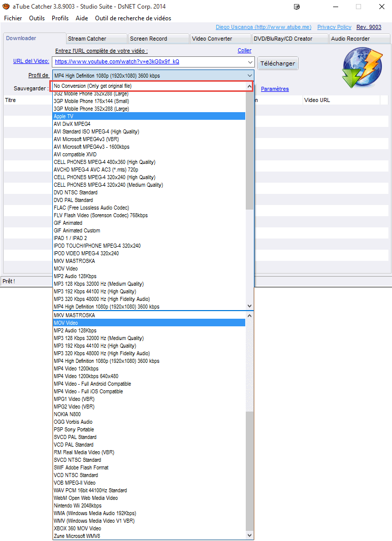The width and height of the screenshot is (392, 541).
Task: Pick XBOX 360 MOV Video
Action: 149,528
